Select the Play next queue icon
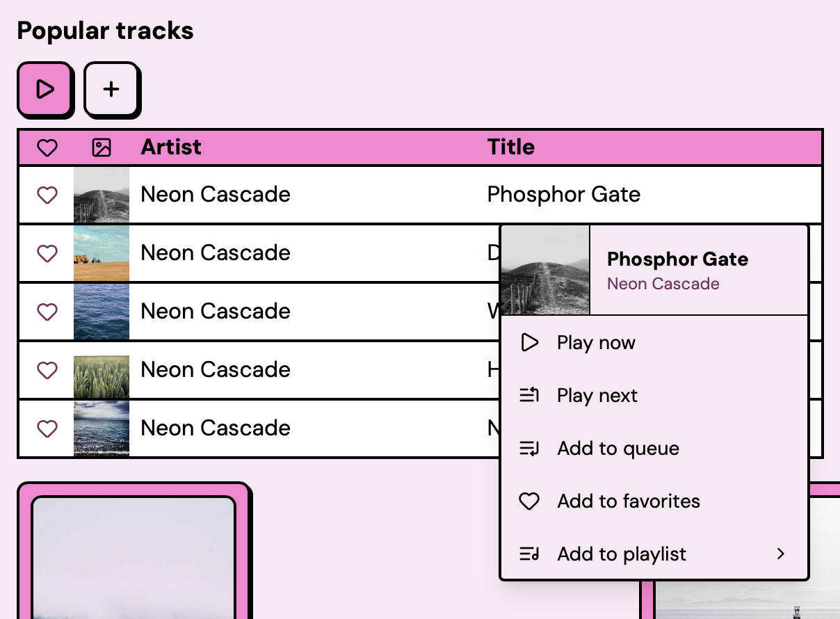This screenshot has width=840, height=619. pyautogui.click(x=530, y=395)
